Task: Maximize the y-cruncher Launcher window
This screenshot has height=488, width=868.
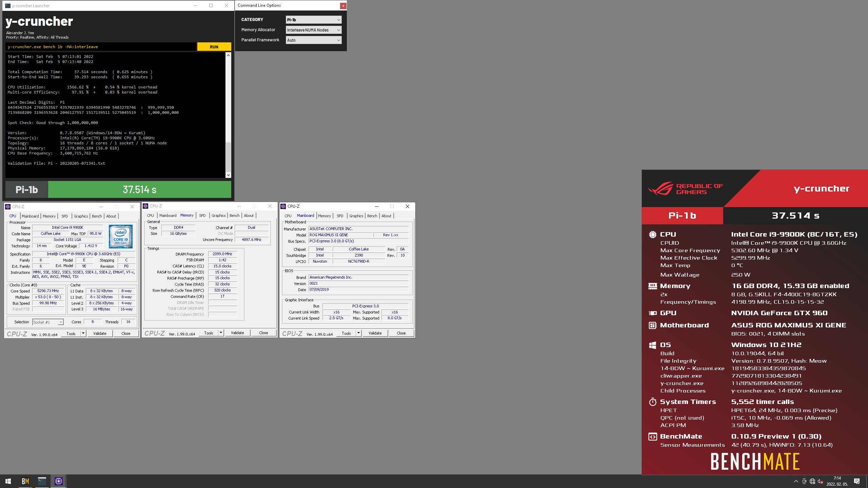Action: point(211,5)
